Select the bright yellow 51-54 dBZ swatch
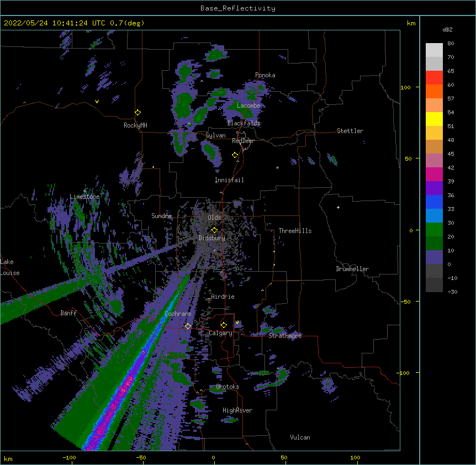476x465 pixels. (434, 119)
